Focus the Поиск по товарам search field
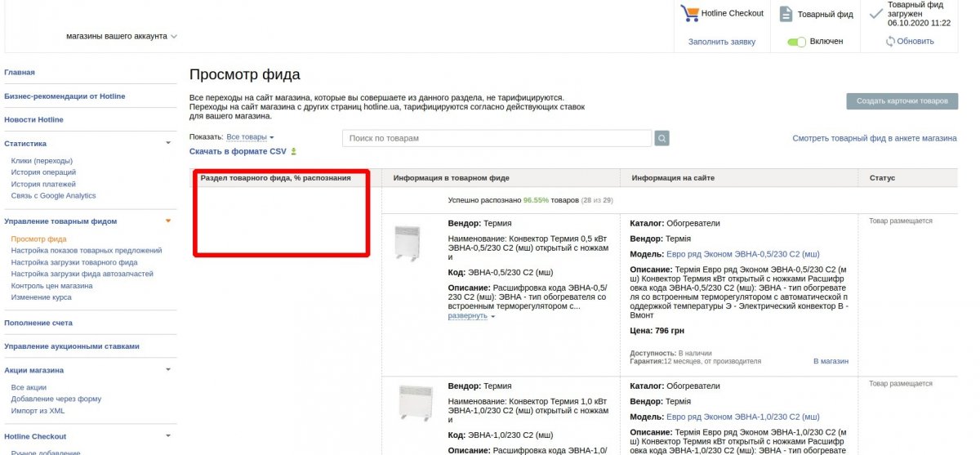Image resolution: width=980 pixels, height=455 pixels. tap(497, 139)
